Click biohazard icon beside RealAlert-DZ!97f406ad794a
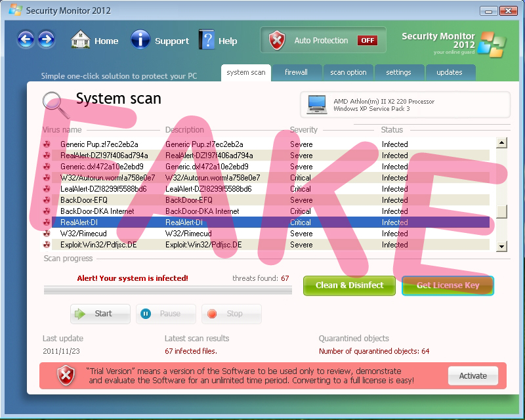This screenshot has height=420, width=525. pos(47,156)
